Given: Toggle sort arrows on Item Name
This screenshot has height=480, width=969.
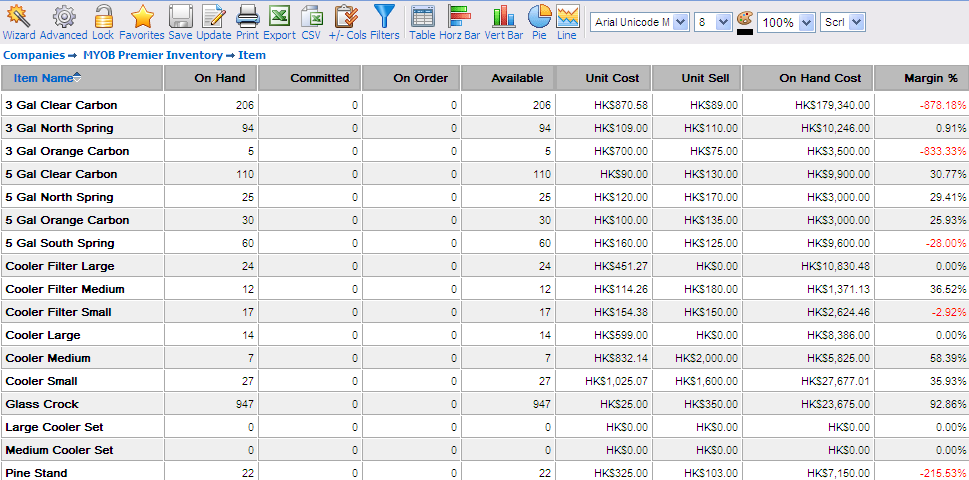Looking at the screenshot, I should (77, 78).
